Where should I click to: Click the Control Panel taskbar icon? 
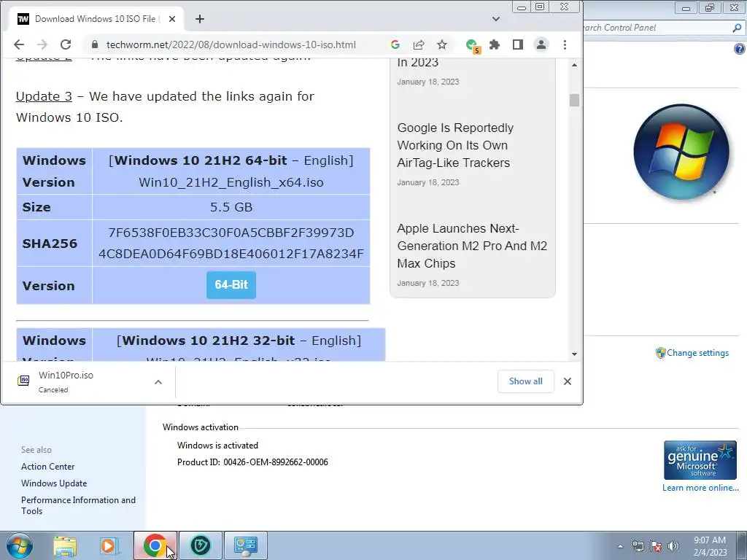[246, 545]
